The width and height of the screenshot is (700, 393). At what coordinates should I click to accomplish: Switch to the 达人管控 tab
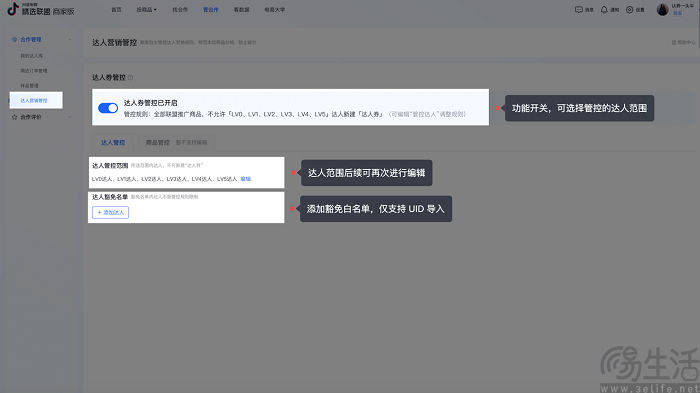click(x=113, y=142)
